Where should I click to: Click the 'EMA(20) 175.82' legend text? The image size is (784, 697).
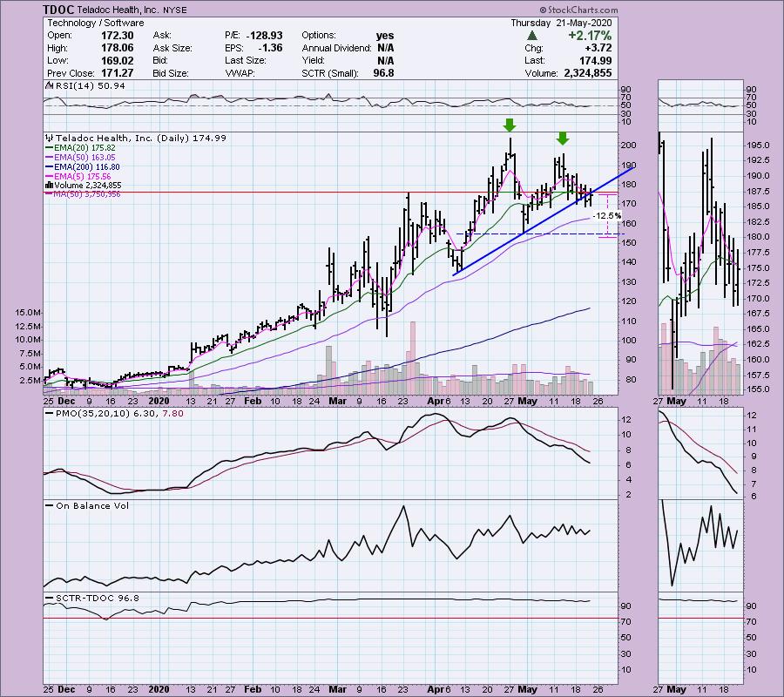point(84,148)
